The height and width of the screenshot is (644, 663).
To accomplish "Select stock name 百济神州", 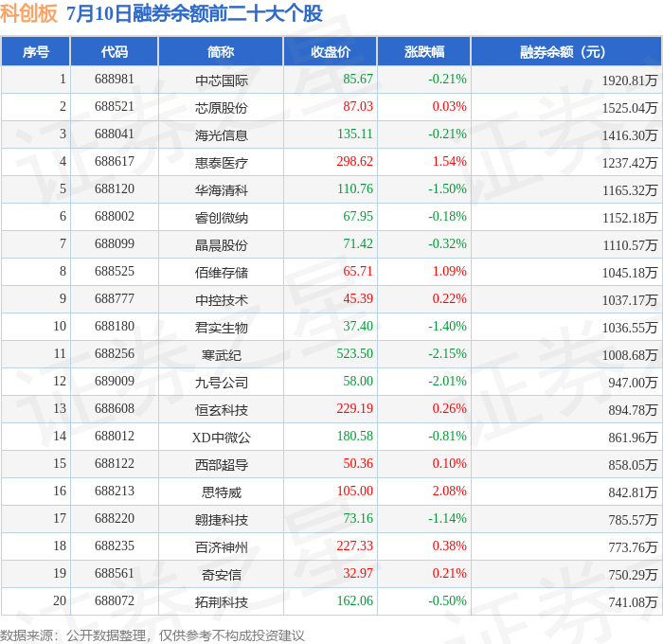I will (221, 547).
